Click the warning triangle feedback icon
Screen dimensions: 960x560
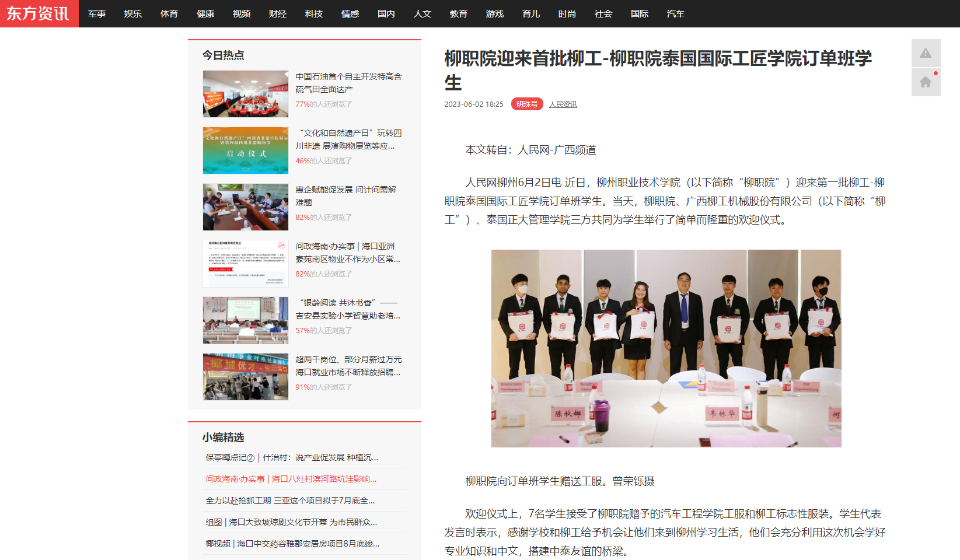(926, 53)
